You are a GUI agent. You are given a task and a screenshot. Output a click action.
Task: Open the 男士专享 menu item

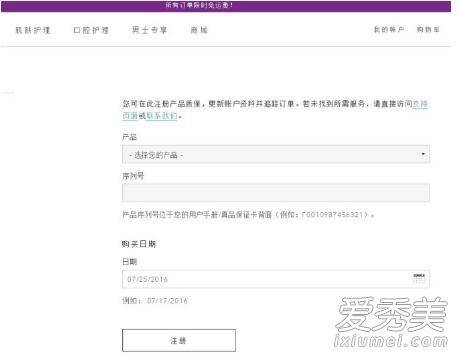[x=149, y=30]
